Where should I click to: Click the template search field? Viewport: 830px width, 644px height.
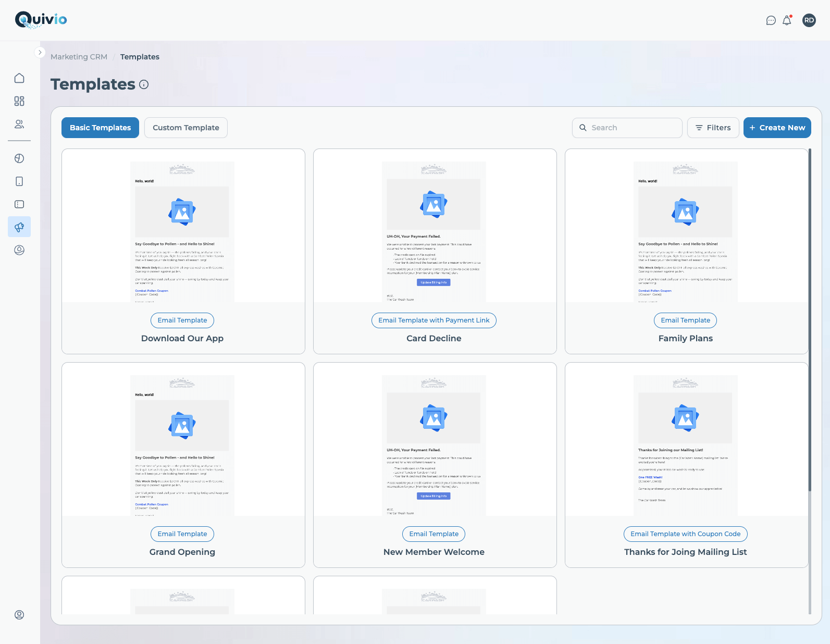627,128
